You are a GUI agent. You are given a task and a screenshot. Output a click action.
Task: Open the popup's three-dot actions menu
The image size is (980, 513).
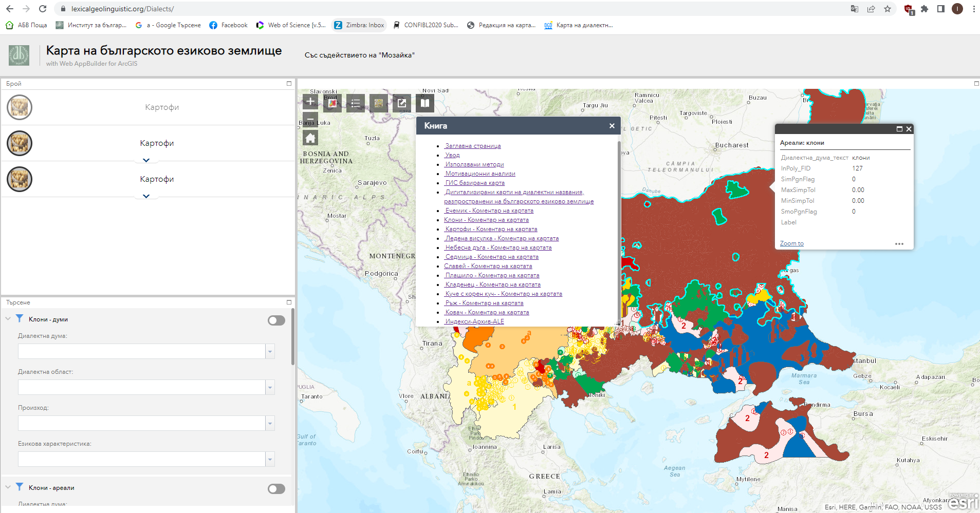pyautogui.click(x=899, y=244)
